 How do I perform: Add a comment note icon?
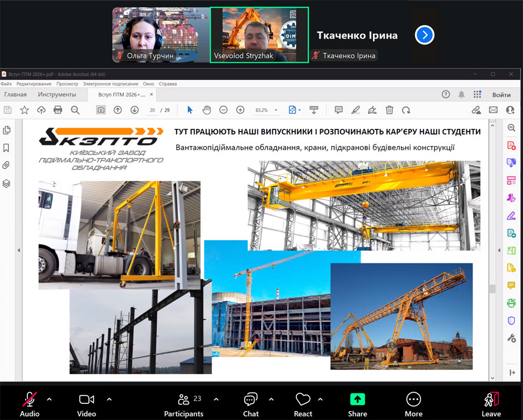point(338,110)
